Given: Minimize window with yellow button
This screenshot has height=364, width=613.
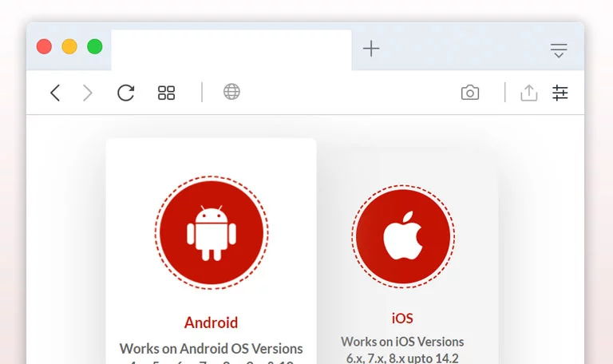Looking at the screenshot, I should coord(69,46).
